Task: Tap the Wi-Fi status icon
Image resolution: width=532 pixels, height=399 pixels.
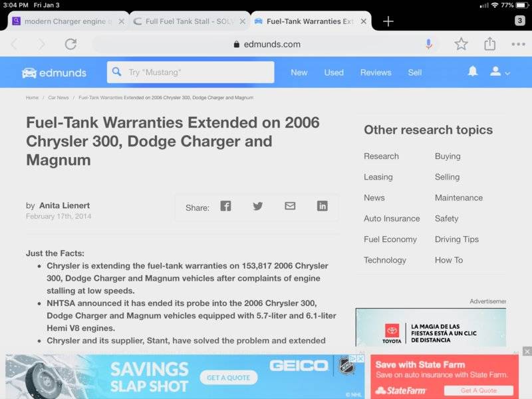Action: [495, 5]
